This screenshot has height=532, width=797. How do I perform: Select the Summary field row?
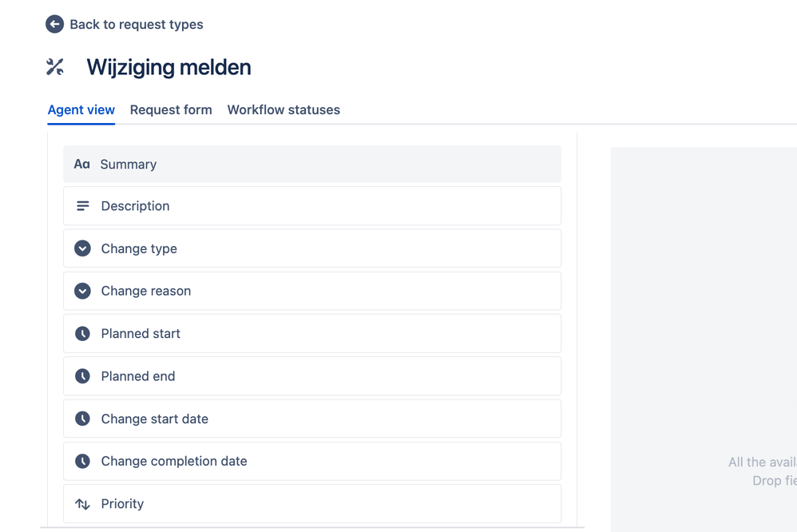[311, 164]
